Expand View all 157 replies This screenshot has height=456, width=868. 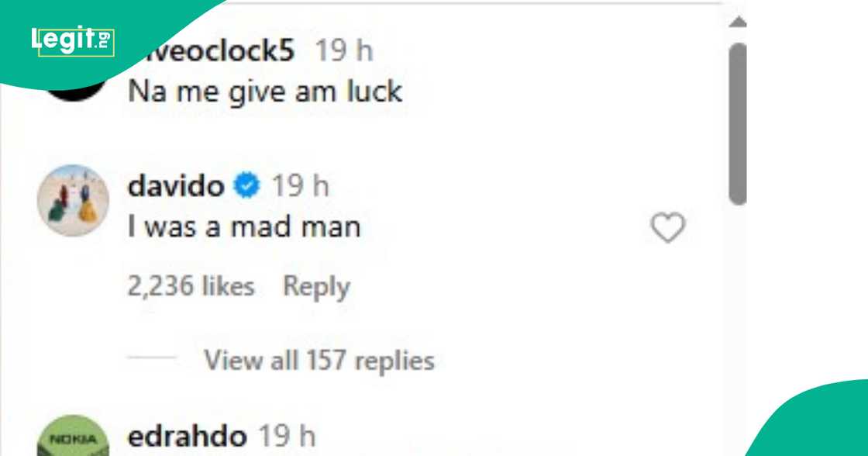tap(319, 361)
